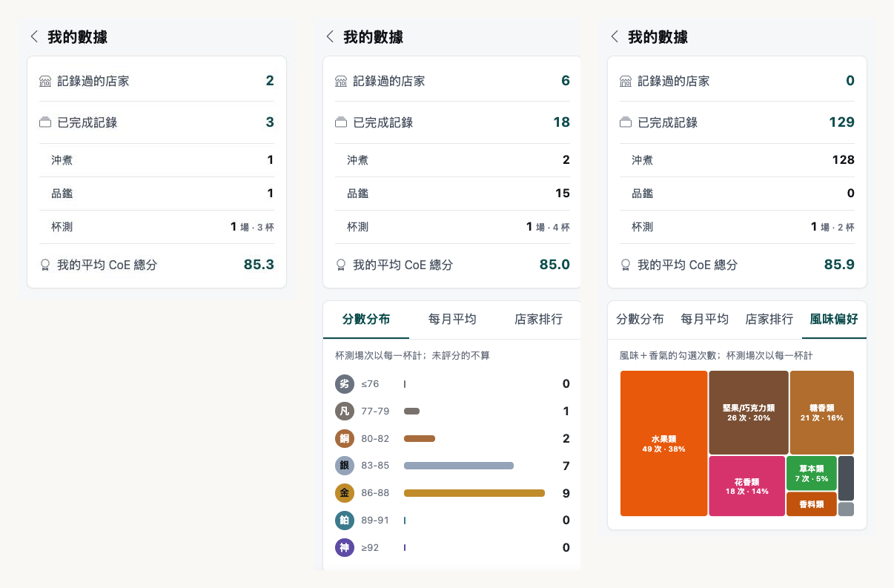Click the count 7 in the 83-85 row
The width and height of the screenshot is (894, 588).
[566, 466]
